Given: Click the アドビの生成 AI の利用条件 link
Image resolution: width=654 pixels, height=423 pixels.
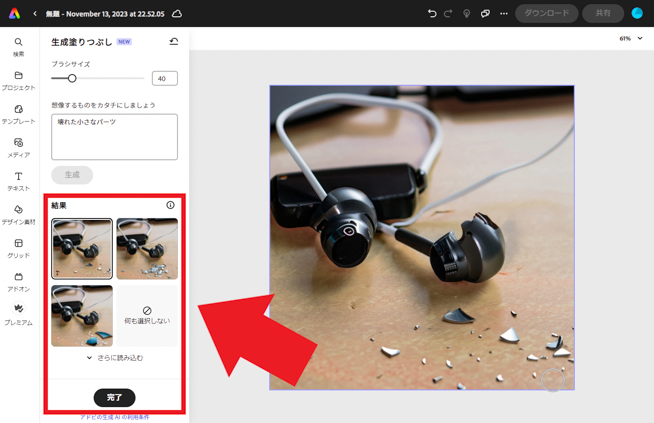Looking at the screenshot, I should click(x=114, y=417).
